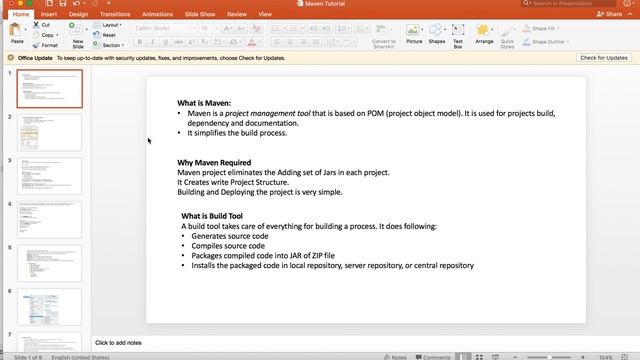Expand the Copy dropdown arrow
This screenshot has width=640, height=360.
[x=57, y=35]
